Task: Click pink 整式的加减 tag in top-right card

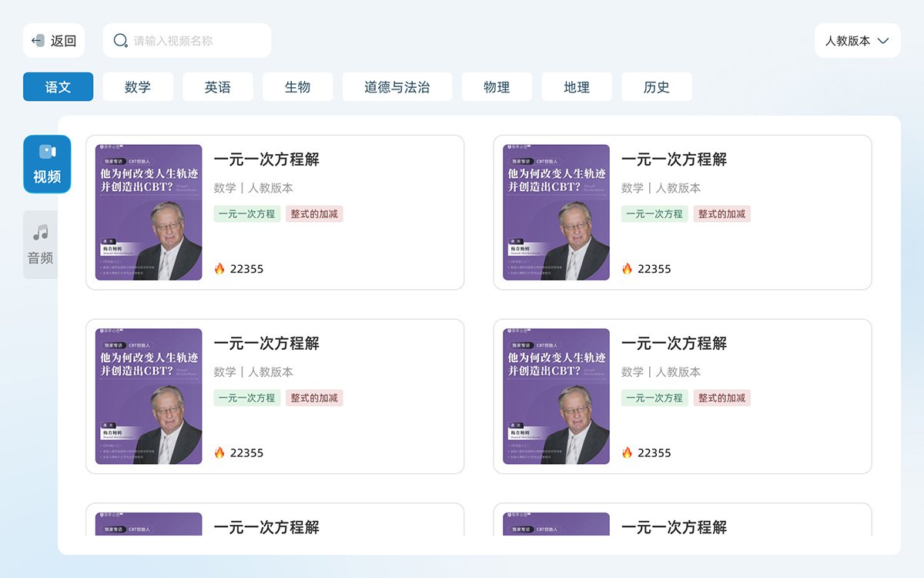Action: pos(722,214)
